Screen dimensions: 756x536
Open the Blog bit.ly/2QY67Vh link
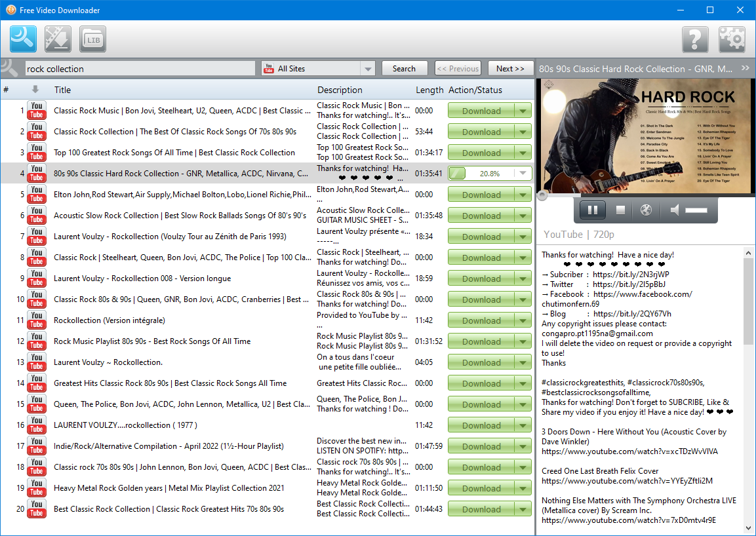tap(632, 313)
